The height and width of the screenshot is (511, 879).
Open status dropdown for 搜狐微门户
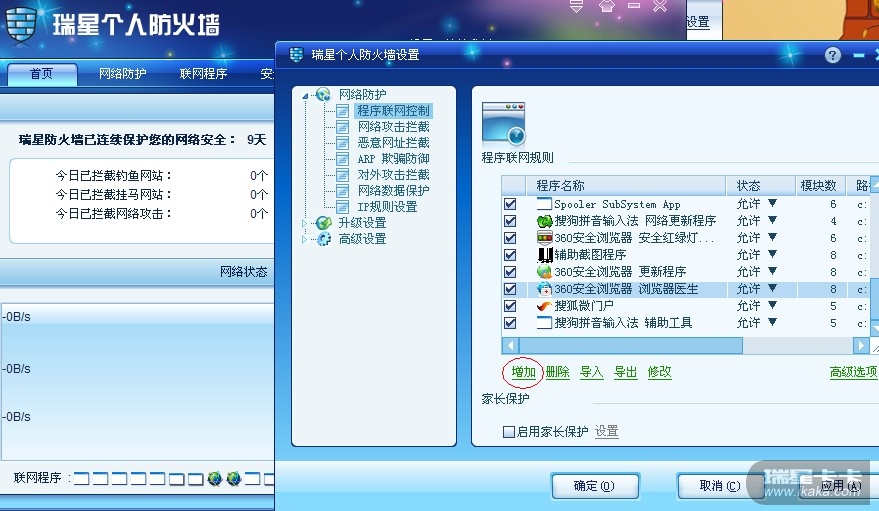tap(772, 305)
